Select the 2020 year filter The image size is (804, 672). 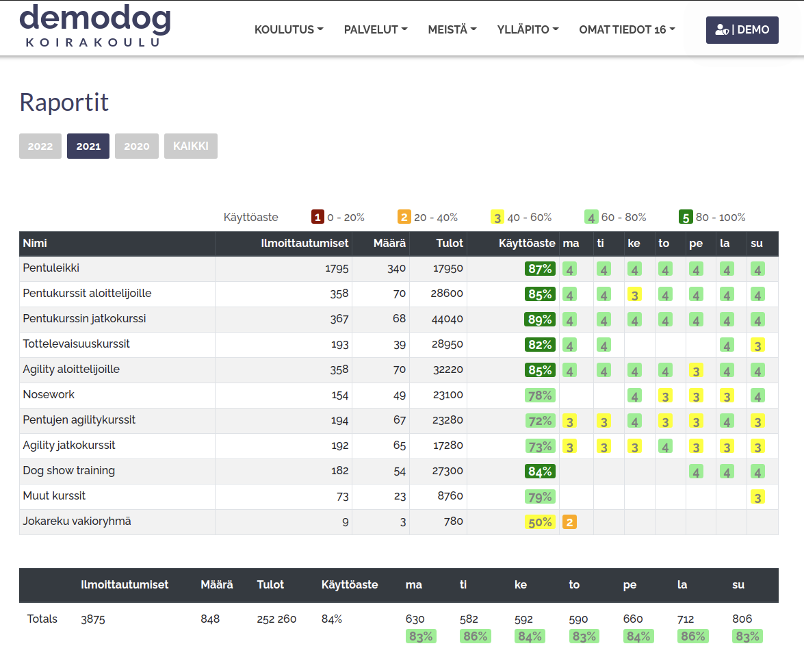point(137,146)
